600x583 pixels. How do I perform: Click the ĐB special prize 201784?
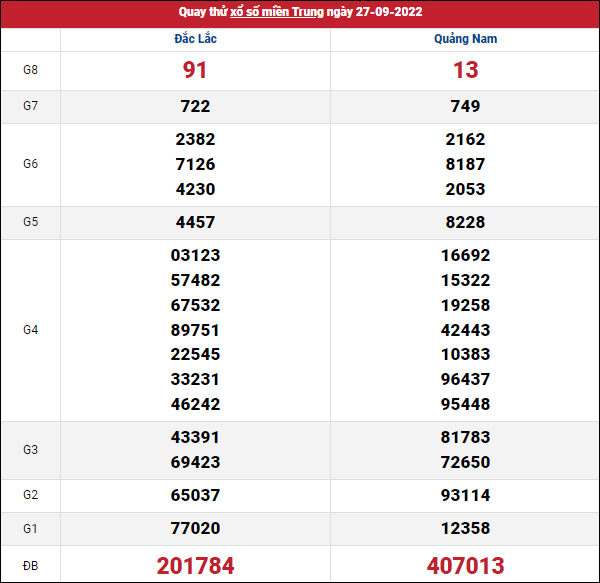pos(195,566)
